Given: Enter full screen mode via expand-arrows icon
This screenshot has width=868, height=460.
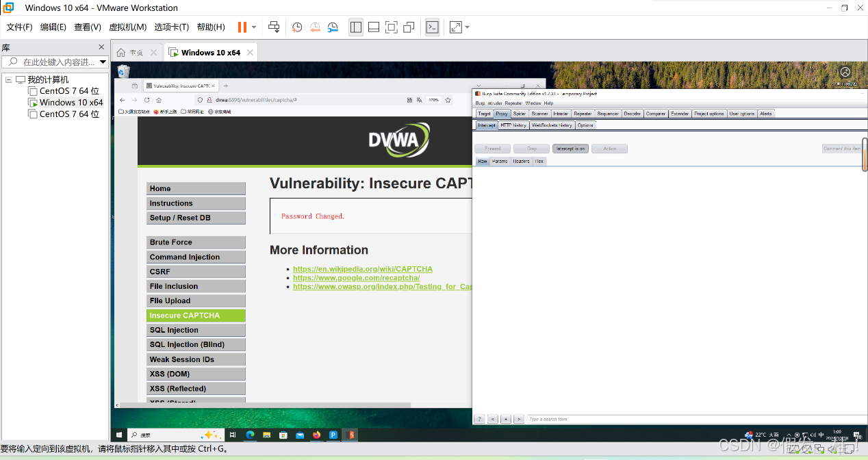Looking at the screenshot, I should 457,27.
